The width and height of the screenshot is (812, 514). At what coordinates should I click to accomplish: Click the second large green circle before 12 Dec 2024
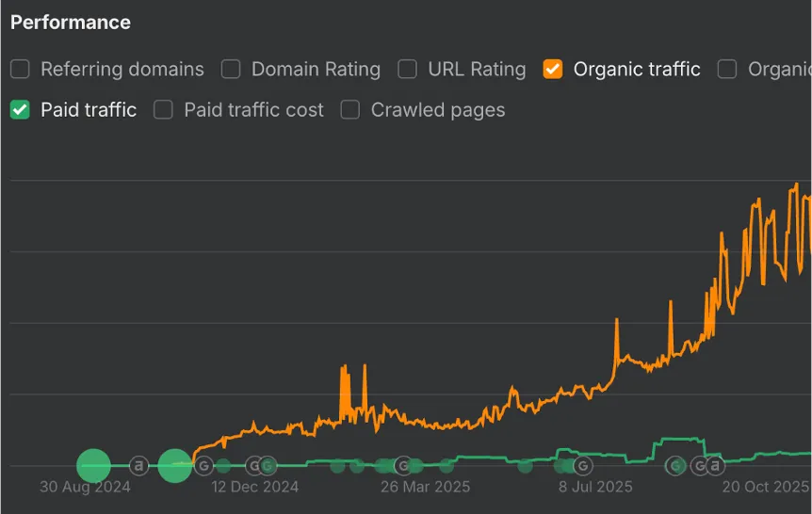[175, 466]
